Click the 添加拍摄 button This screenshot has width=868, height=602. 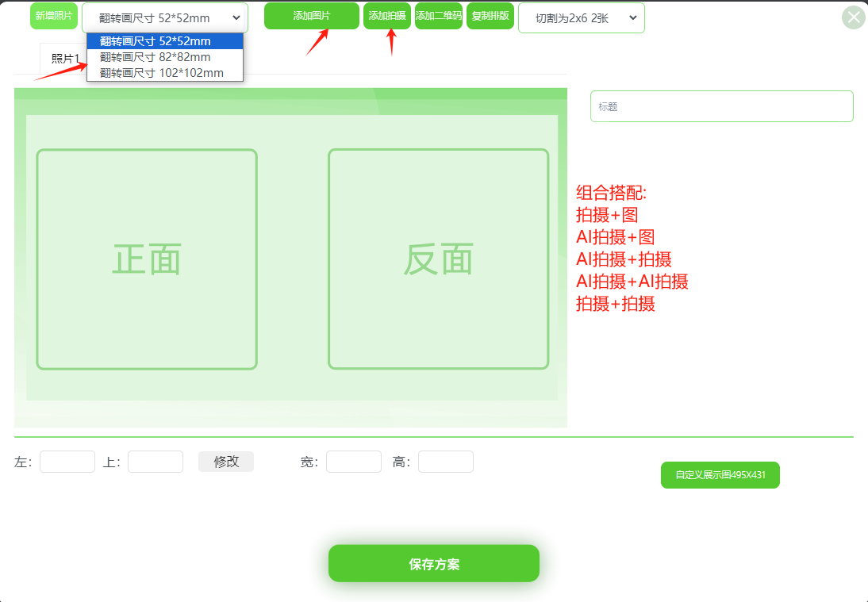coord(387,16)
